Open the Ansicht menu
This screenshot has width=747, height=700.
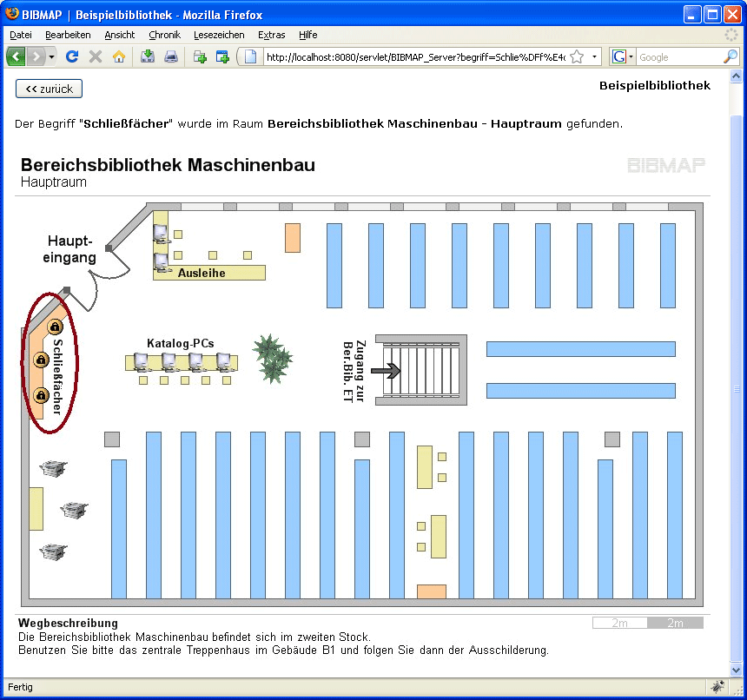[120, 35]
